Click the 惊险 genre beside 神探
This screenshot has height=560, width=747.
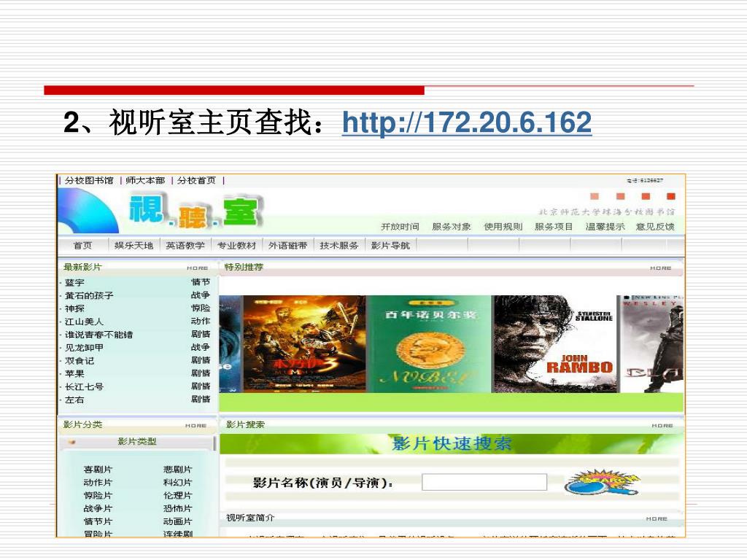pos(201,308)
